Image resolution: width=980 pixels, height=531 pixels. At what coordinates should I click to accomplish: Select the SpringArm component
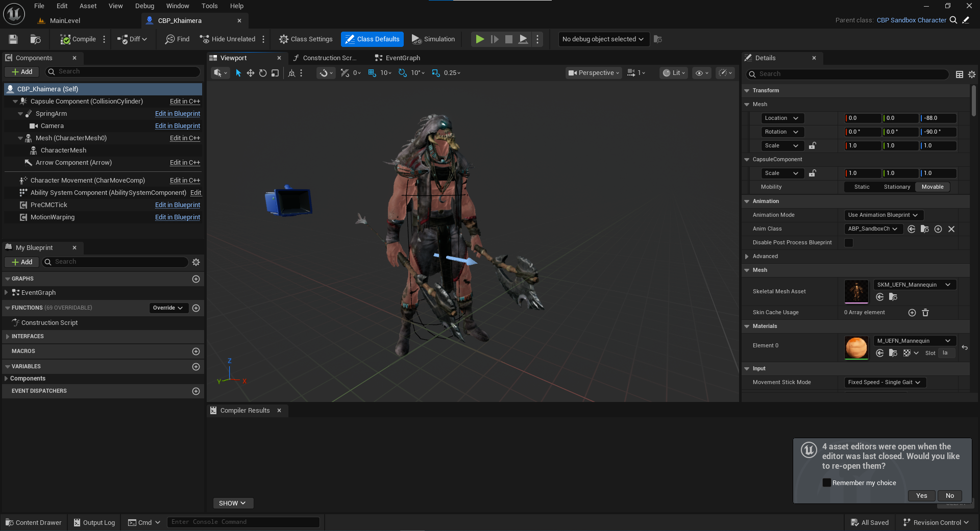pos(51,114)
